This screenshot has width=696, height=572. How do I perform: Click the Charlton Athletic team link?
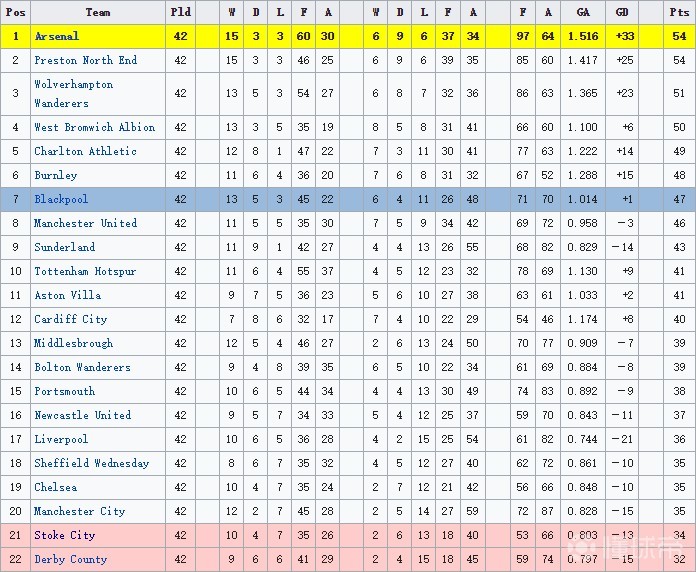(x=86, y=152)
